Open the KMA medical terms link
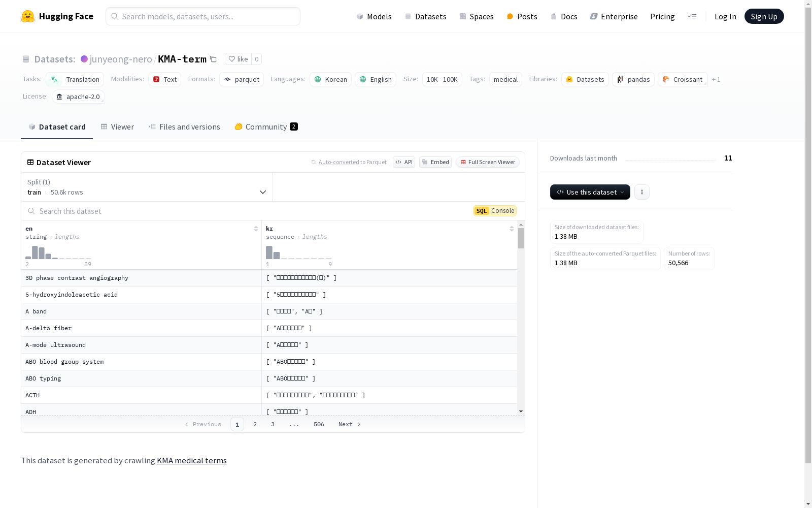 [x=192, y=460]
